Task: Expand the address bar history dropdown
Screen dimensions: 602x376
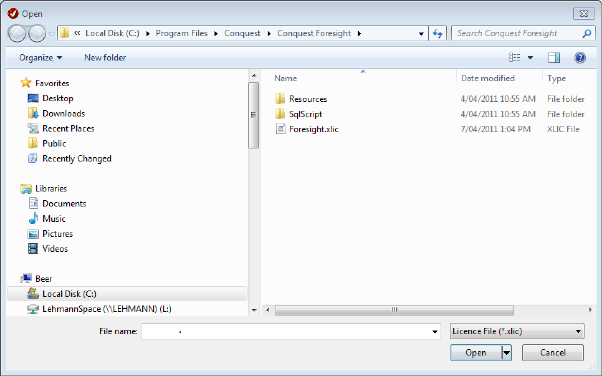Action: tap(421, 33)
